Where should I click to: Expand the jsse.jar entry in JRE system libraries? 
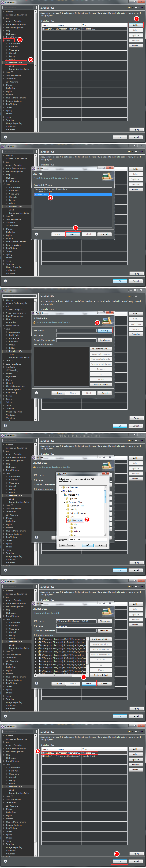pyautogui.click(x=36, y=645)
